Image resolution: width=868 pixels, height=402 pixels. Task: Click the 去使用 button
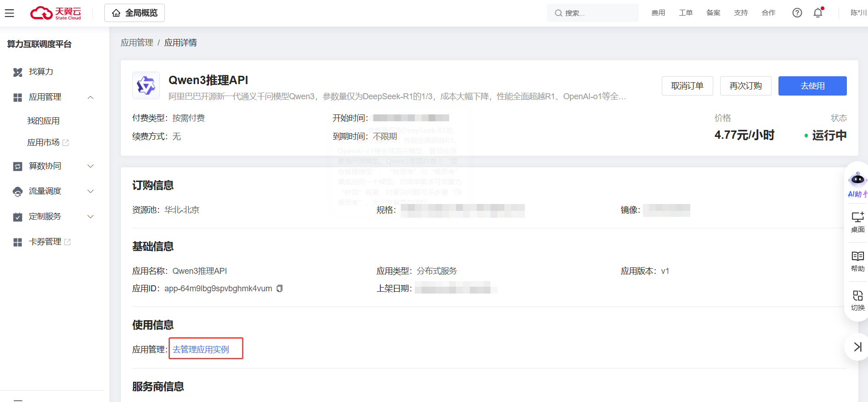tap(812, 86)
